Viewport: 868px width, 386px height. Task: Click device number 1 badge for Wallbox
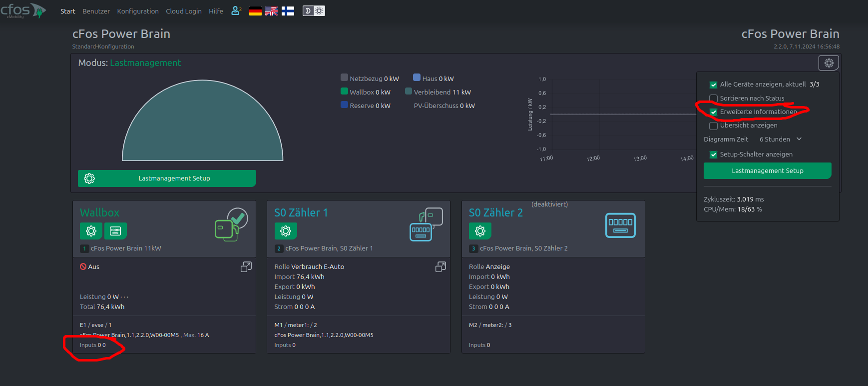pos(84,248)
